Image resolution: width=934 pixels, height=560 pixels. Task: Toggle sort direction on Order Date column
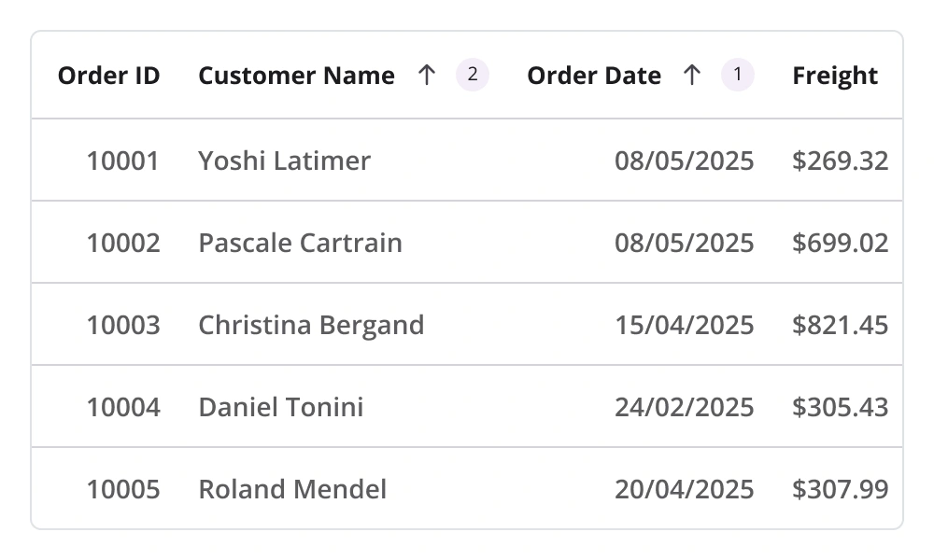(594, 76)
